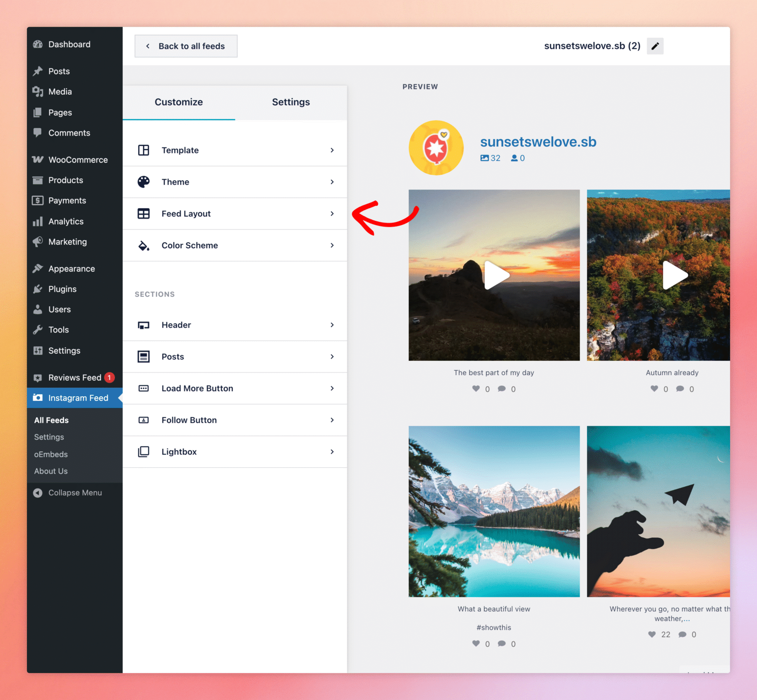Expand the Theme chevron arrow
Image resolution: width=757 pixels, height=700 pixels.
tap(332, 182)
